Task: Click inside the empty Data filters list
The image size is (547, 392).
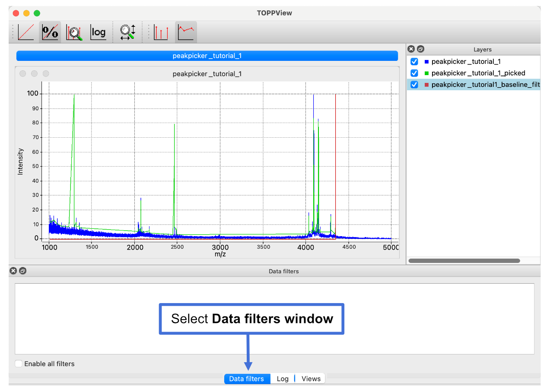Action: click(274, 319)
